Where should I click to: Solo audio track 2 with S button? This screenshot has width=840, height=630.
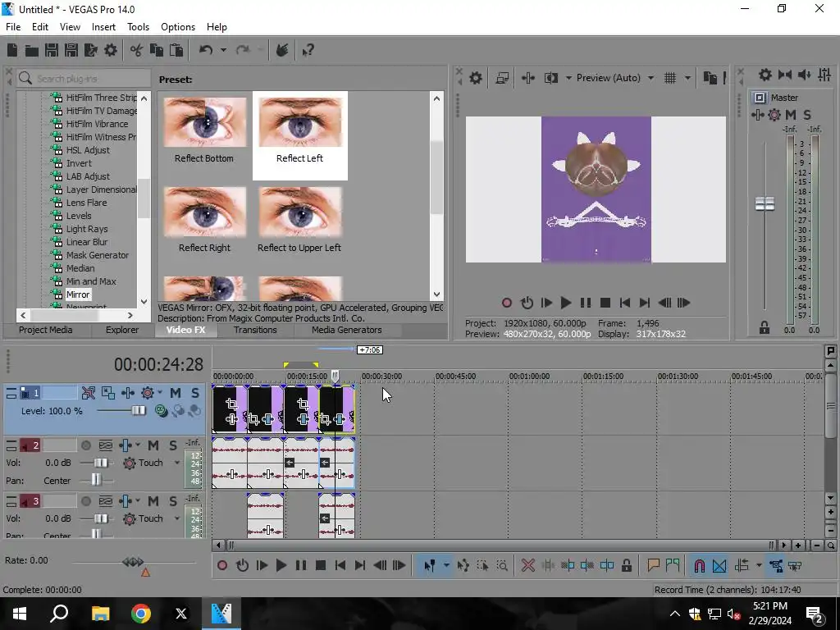click(x=172, y=445)
